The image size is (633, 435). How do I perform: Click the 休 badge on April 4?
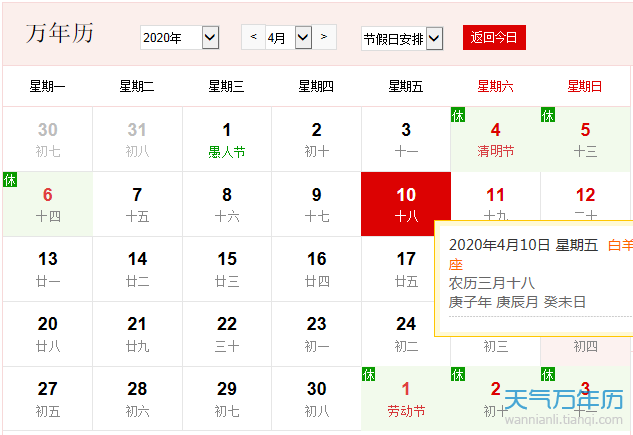point(458,115)
